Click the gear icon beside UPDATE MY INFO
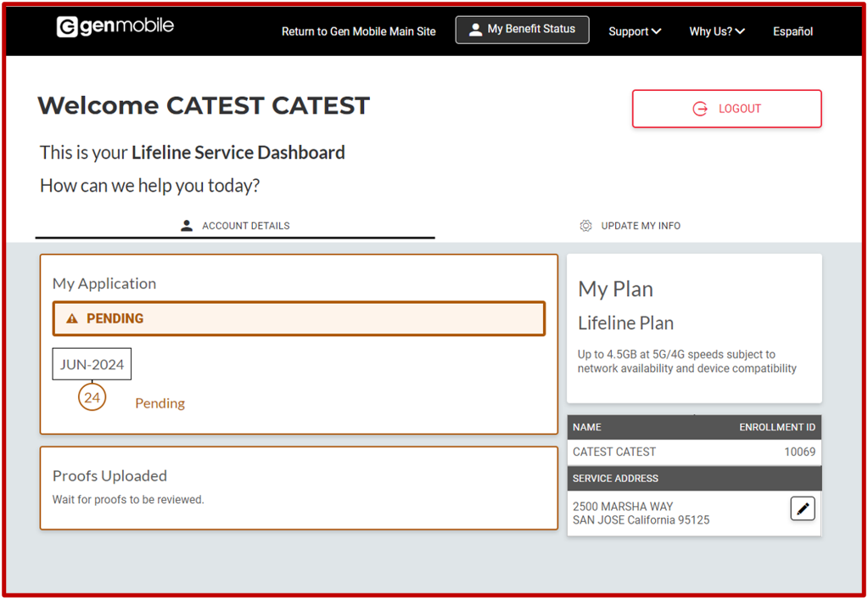This screenshot has height=601, width=868. (585, 226)
